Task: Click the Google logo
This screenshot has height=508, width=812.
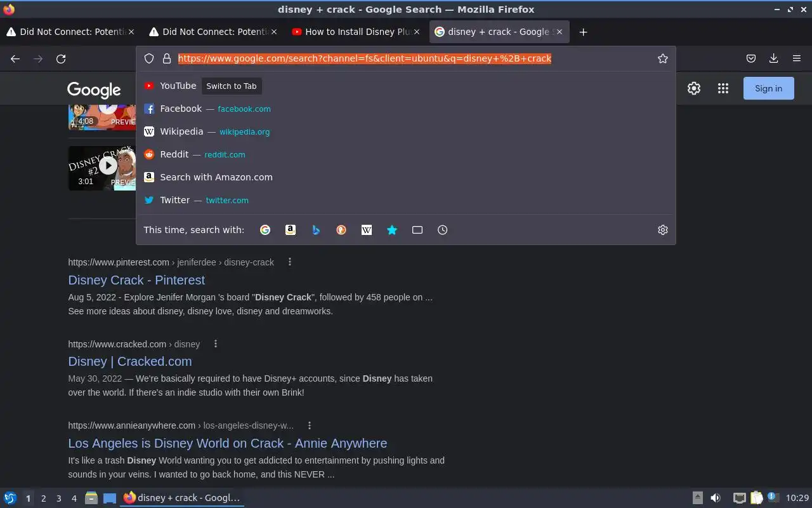Action: 94,90
